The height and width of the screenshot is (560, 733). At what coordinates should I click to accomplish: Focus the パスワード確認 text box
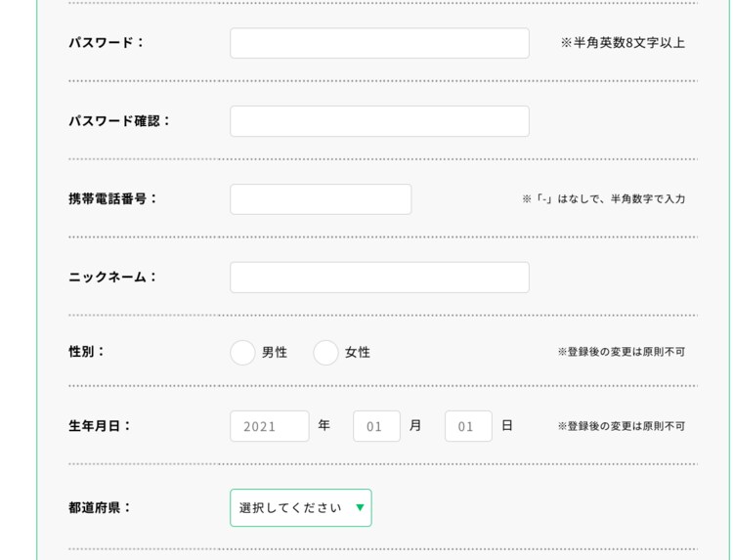tap(379, 121)
